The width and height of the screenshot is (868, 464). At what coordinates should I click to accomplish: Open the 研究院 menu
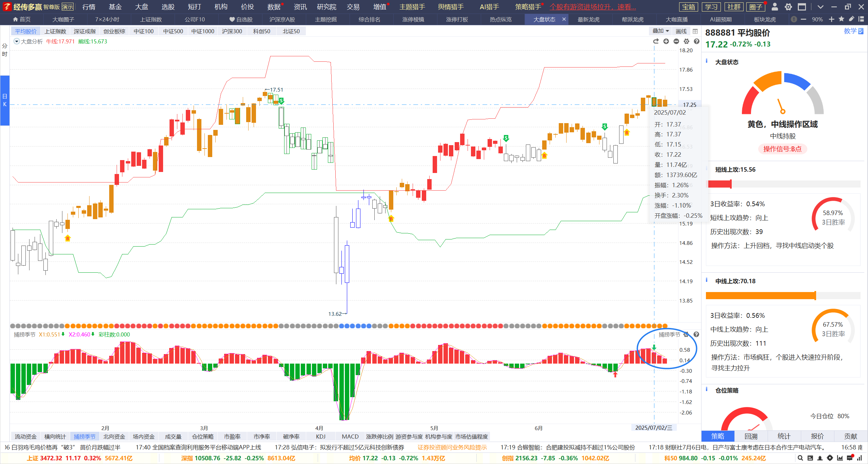[326, 7]
